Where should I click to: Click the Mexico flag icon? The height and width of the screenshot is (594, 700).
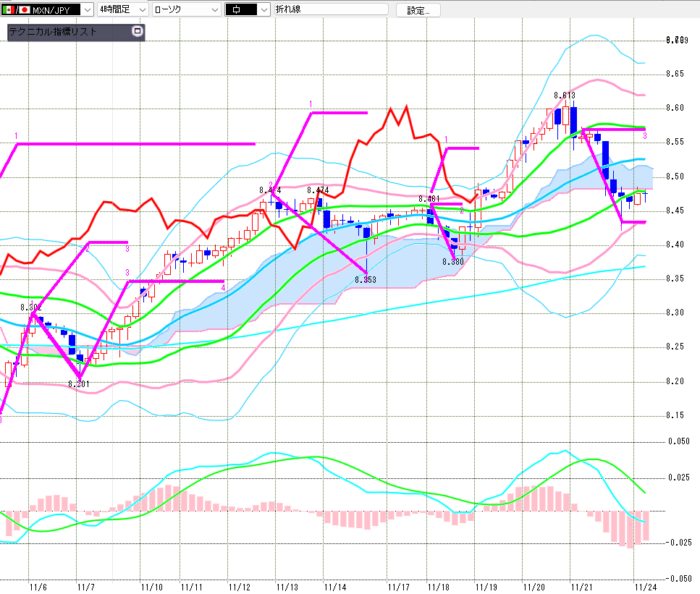click(9, 10)
